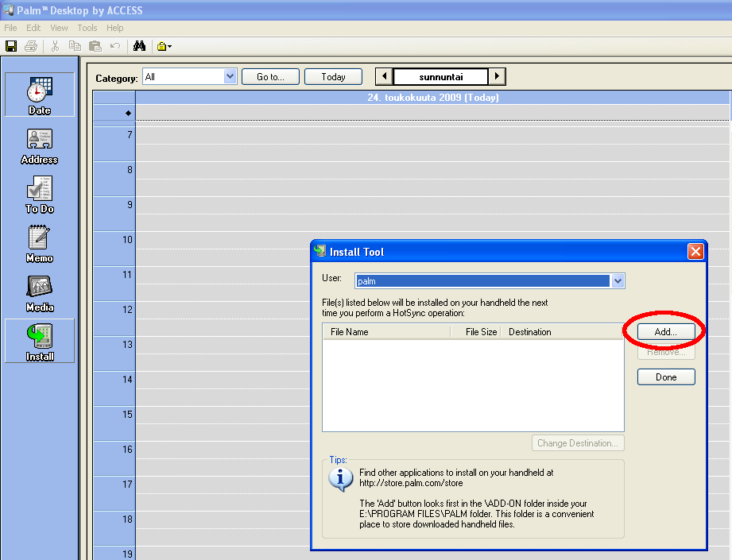Select the 16 o'clock hour label
The height and width of the screenshot is (560, 732).
[127, 450]
